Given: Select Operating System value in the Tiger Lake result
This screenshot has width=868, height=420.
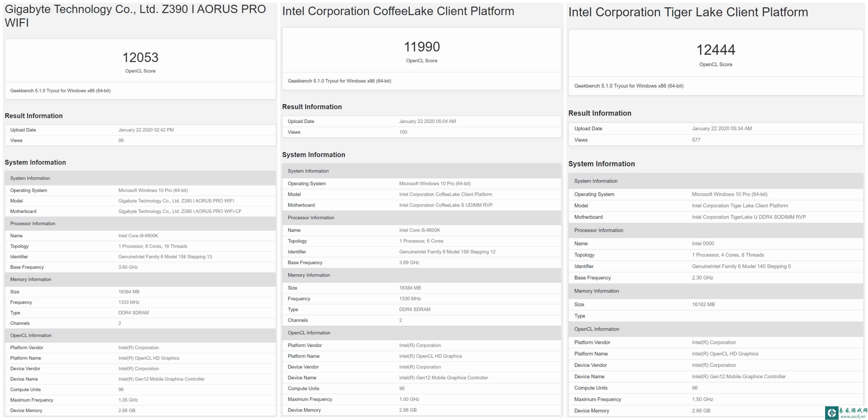Looking at the screenshot, I should point(730,194).
